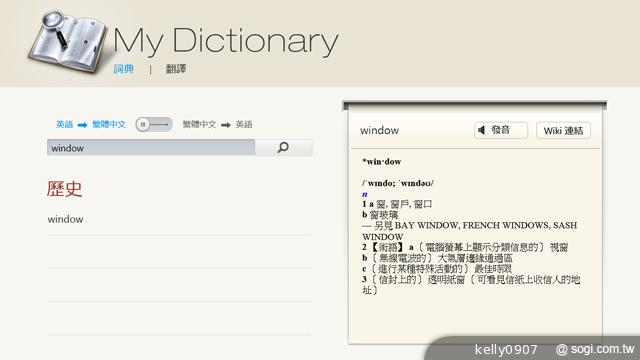Open the Wiki 連結 link button
This screenshot has height=360, width=640.
point(563,131)
